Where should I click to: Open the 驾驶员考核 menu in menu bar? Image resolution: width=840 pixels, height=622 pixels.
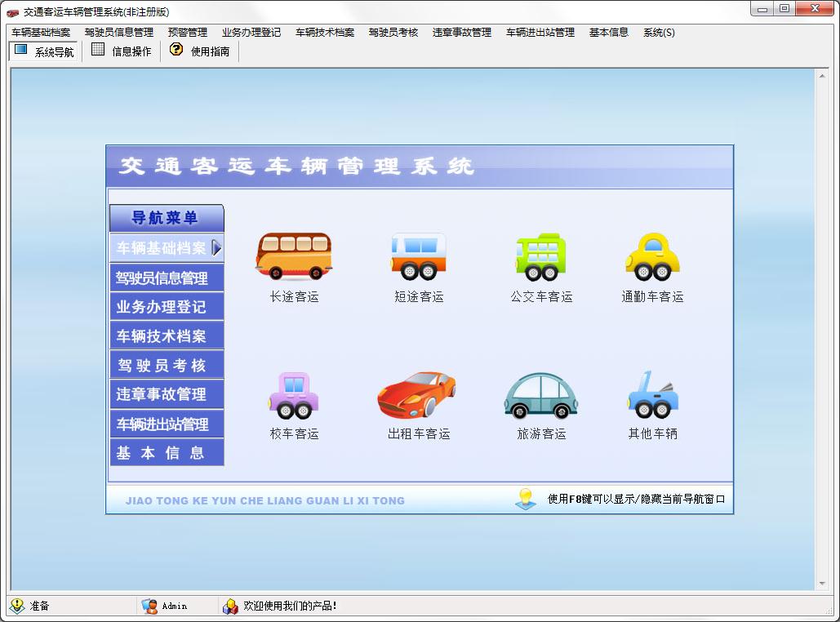pos(393,33)
